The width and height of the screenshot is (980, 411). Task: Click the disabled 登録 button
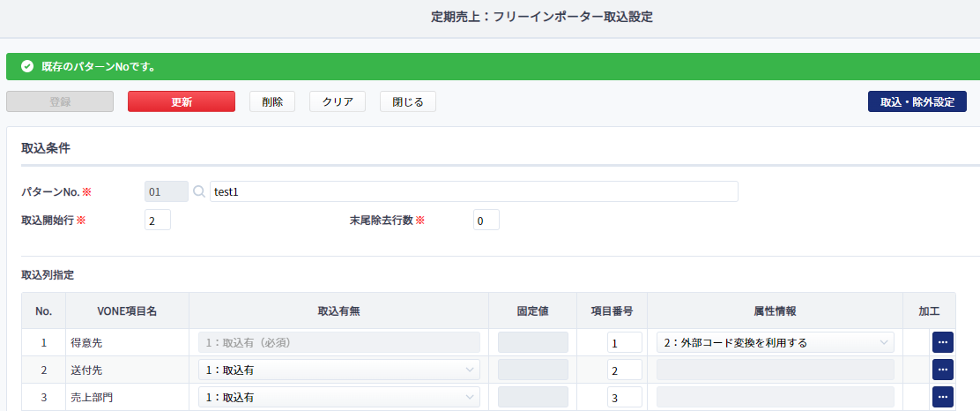pyautogui.click(x=60, y=102)
